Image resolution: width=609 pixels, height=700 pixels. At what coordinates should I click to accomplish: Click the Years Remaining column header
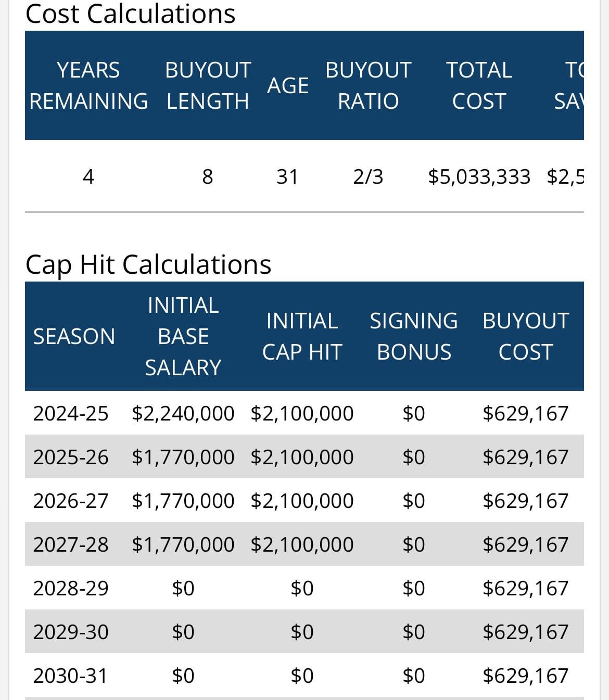click(x=88, y=85)
